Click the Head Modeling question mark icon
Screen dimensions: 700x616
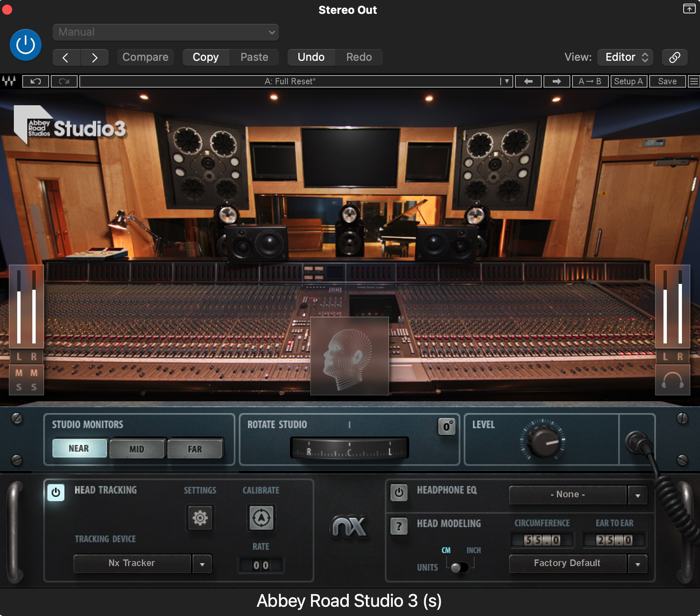[x=398, y=526]
